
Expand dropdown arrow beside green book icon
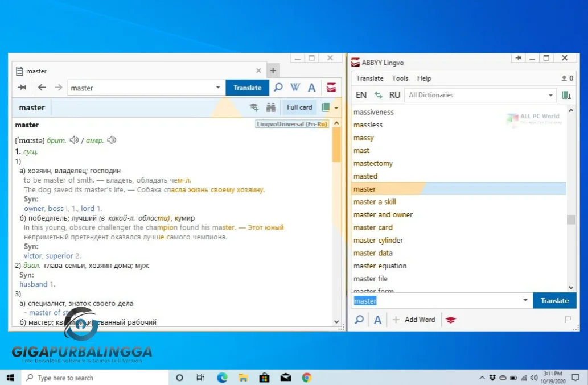(336, 108)
